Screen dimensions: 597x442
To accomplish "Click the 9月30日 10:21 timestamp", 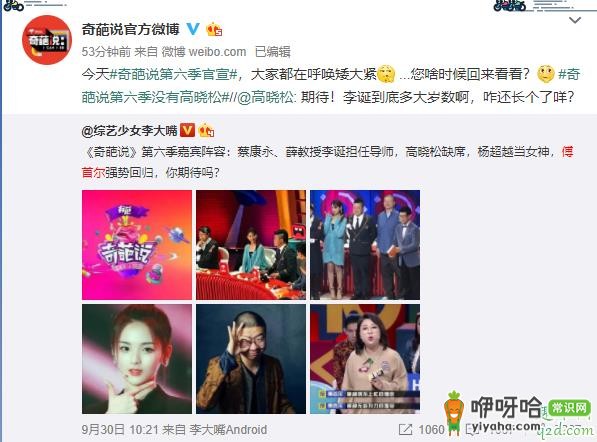I will coord(120,430).
